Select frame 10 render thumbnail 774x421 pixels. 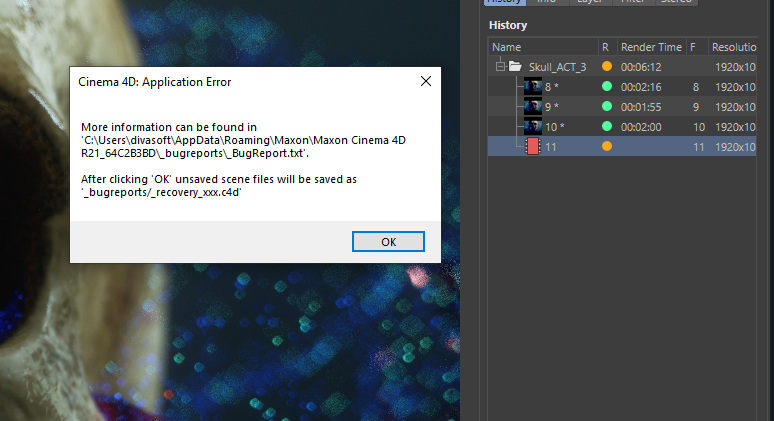[533, 127]
